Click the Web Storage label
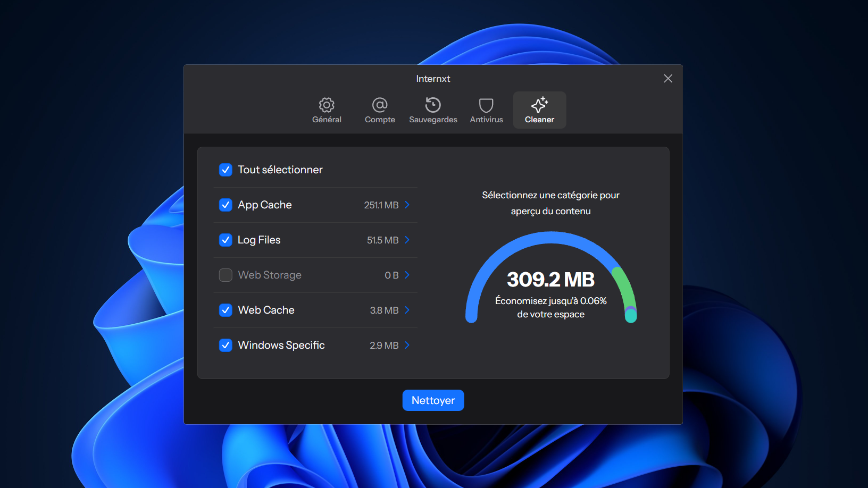Image resolution: width=868 pixels, height=488 pixels. tap(270, 275)
